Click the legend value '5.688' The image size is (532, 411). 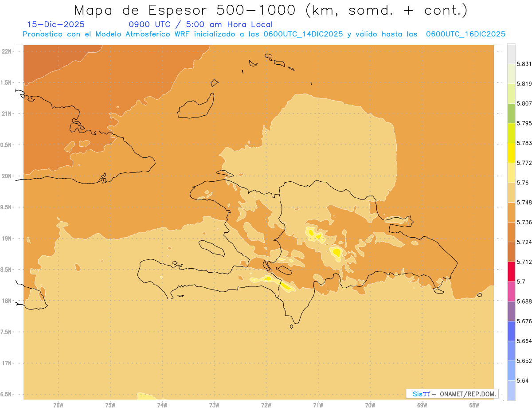click(524, 301)
